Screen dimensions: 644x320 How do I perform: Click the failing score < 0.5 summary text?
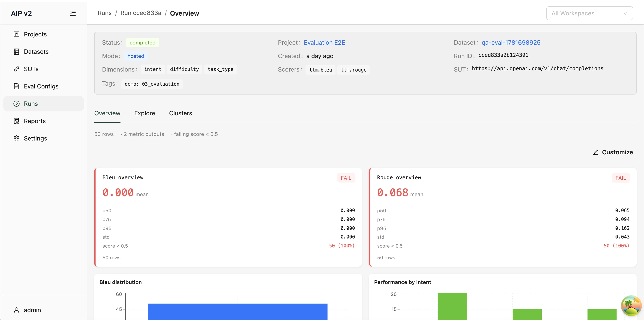(196, 134)
